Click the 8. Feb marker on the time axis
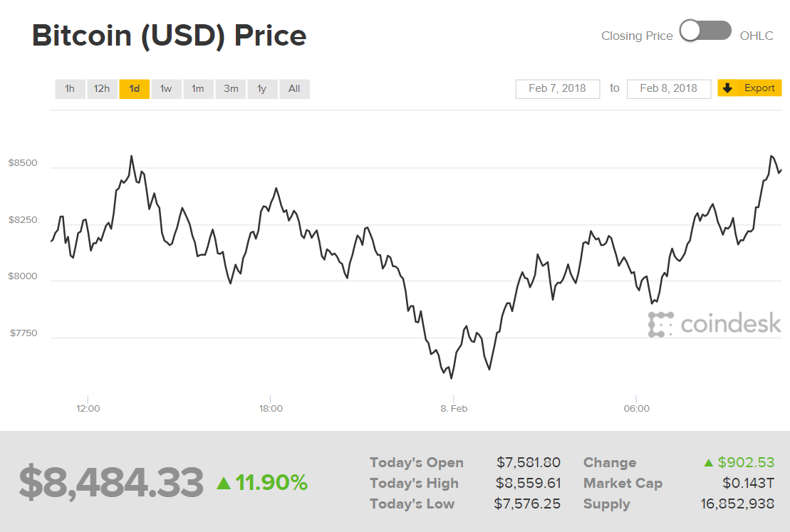Image resolution: width=790 pixels, height=532 pixels. [x=454, y=409]
